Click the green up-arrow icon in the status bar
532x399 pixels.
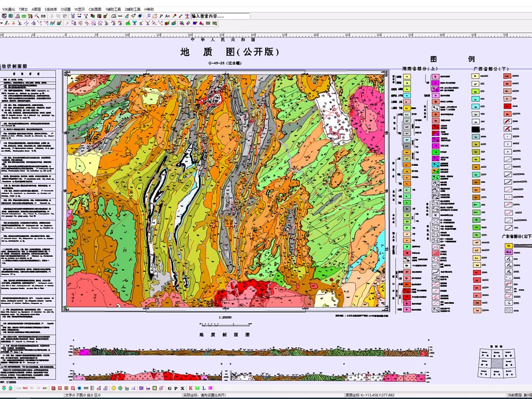(4, 388)
